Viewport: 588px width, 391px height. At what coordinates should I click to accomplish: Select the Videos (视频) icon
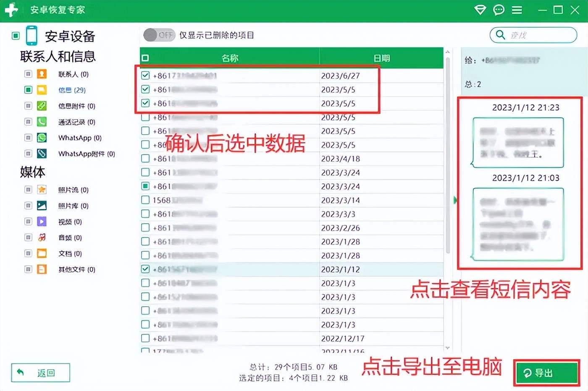click(x=42, y=222)
